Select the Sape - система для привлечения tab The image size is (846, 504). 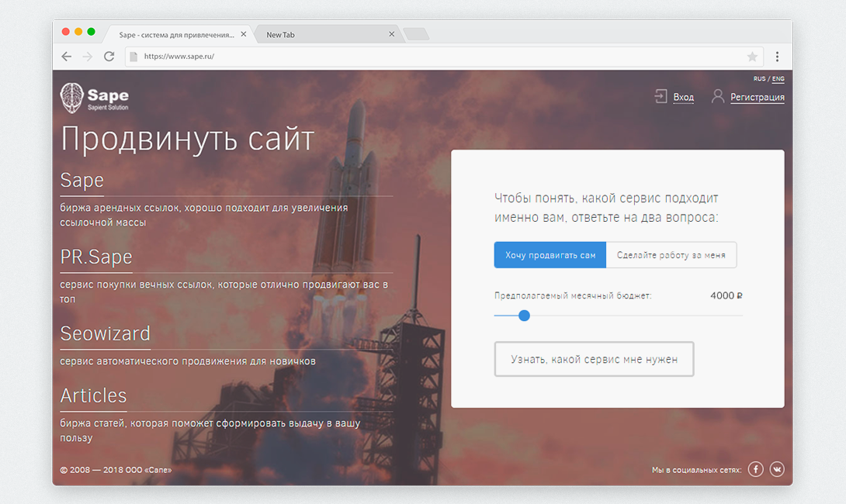[177, 34]
